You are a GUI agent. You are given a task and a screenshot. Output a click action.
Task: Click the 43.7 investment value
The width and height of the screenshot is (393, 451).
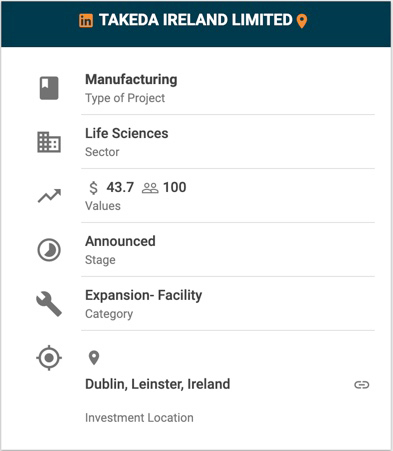pos(120,187)
